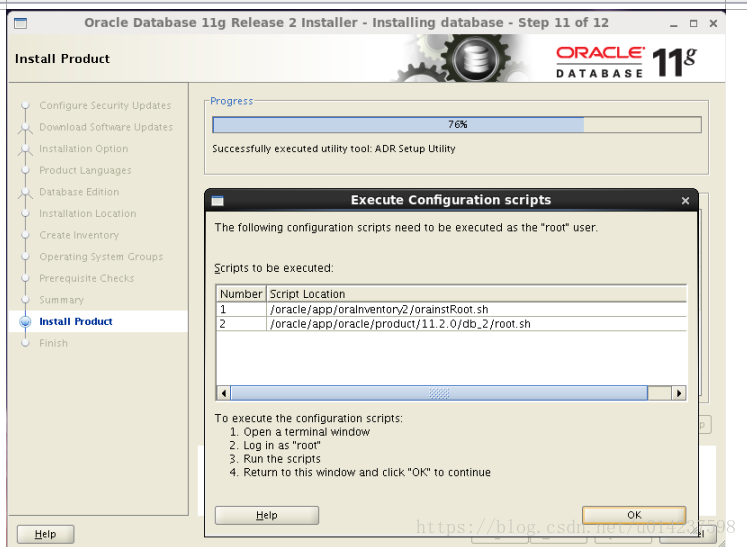Select the Download Software Updates step
The height and width of the screenshot is (547, 747).
point(106,127)
